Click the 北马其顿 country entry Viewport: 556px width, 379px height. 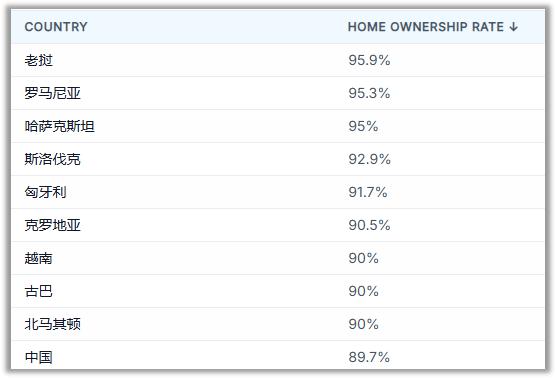pyautogui.click(x=52, y=324)
